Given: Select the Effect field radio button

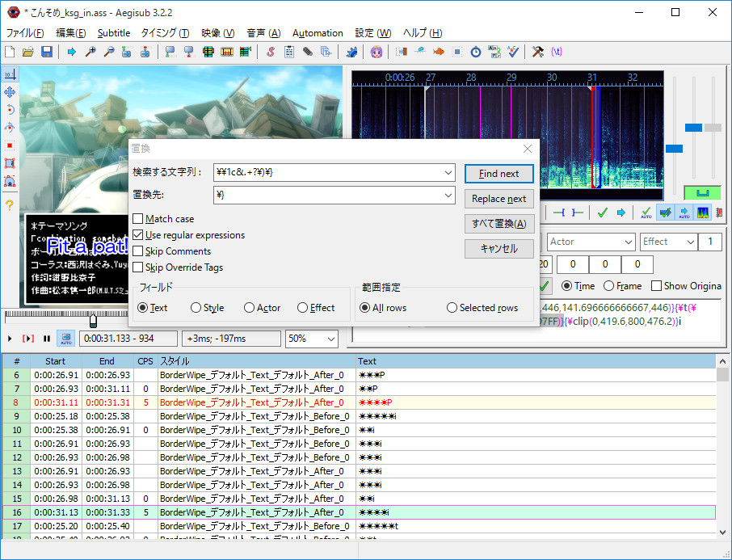Looking at the screenshot, I should 302,308.
